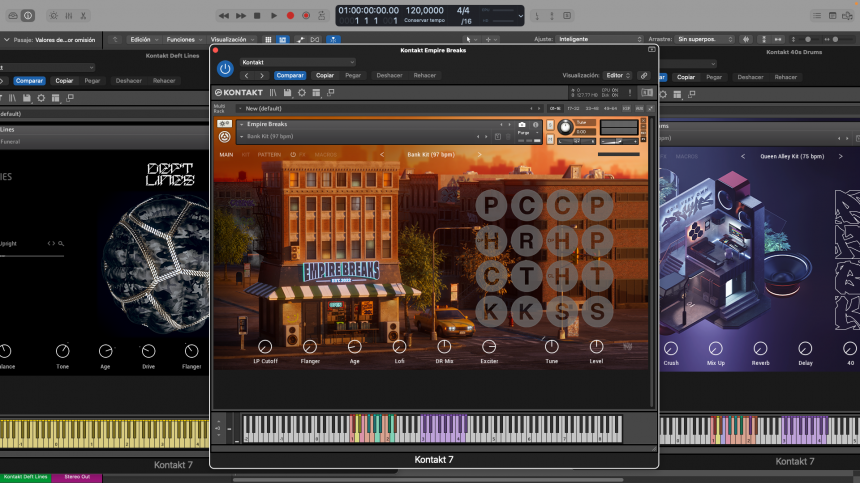Open workspace layout icon in Empire Breaks Kontakt
The image size is (860, 483).
[x=316, y=93]
